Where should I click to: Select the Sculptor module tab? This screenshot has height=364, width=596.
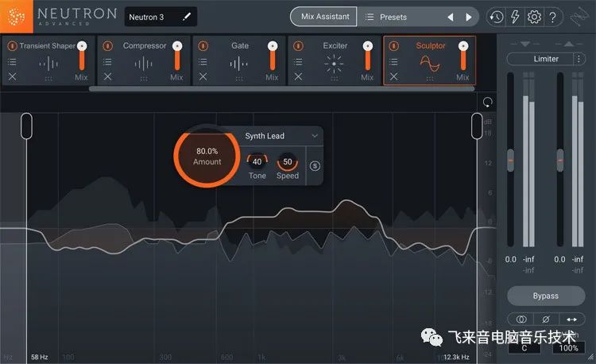(x=429, y=60)
